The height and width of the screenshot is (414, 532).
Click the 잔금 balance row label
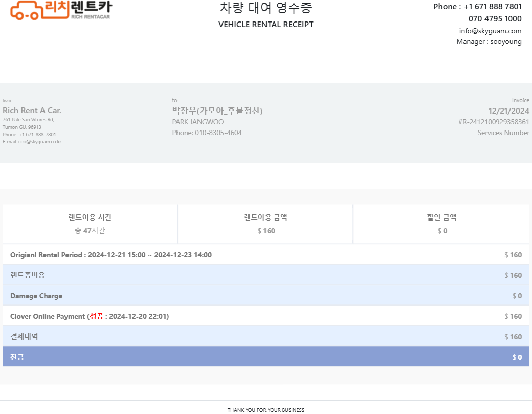(17, 357)
